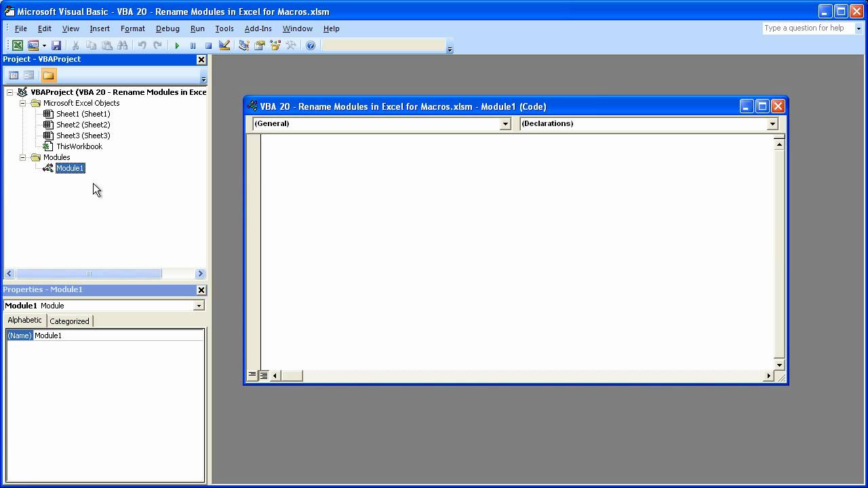Run macro with green play icon

point(177,45)
